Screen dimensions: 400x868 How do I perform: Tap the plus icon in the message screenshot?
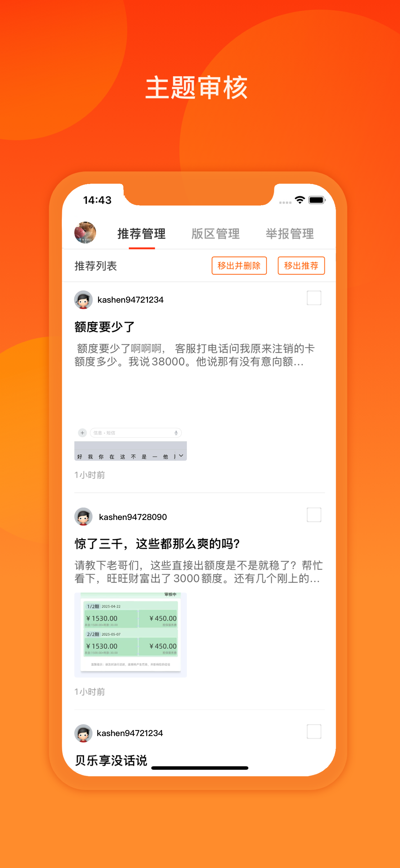pyautogui.click(x=82, y=433)
